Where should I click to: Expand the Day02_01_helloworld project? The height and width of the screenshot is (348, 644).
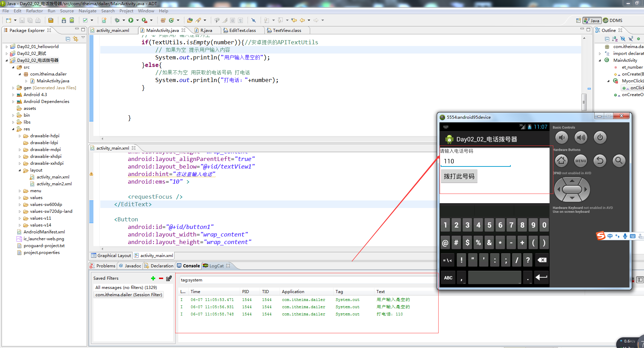(x=7, y=47)
